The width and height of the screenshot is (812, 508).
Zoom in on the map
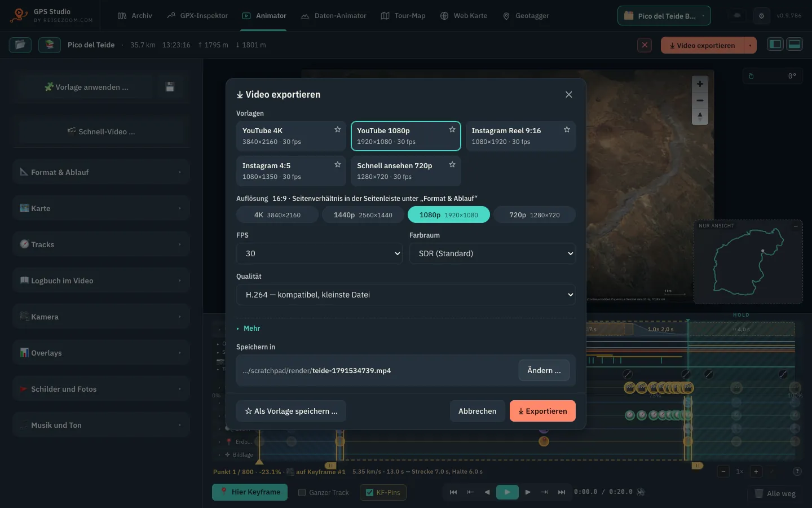700,84
